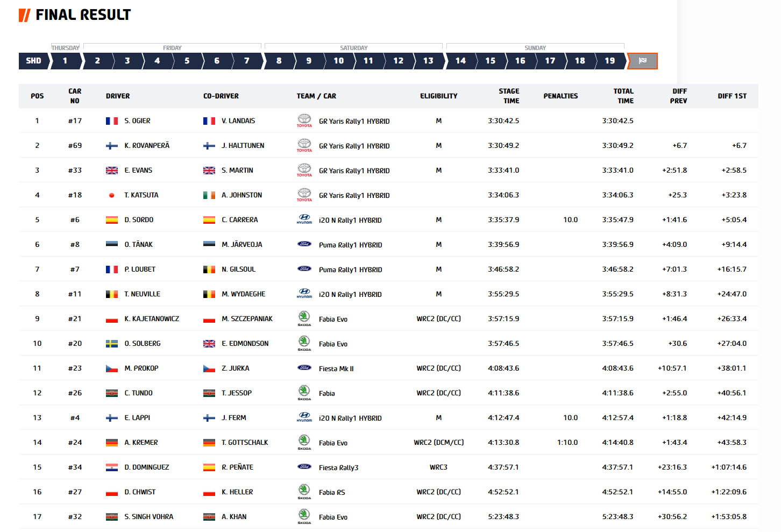Click the Kenya flag beside S. Singh Vohra
The width and height of the screenshot is (781, 532).
(112, 517)
